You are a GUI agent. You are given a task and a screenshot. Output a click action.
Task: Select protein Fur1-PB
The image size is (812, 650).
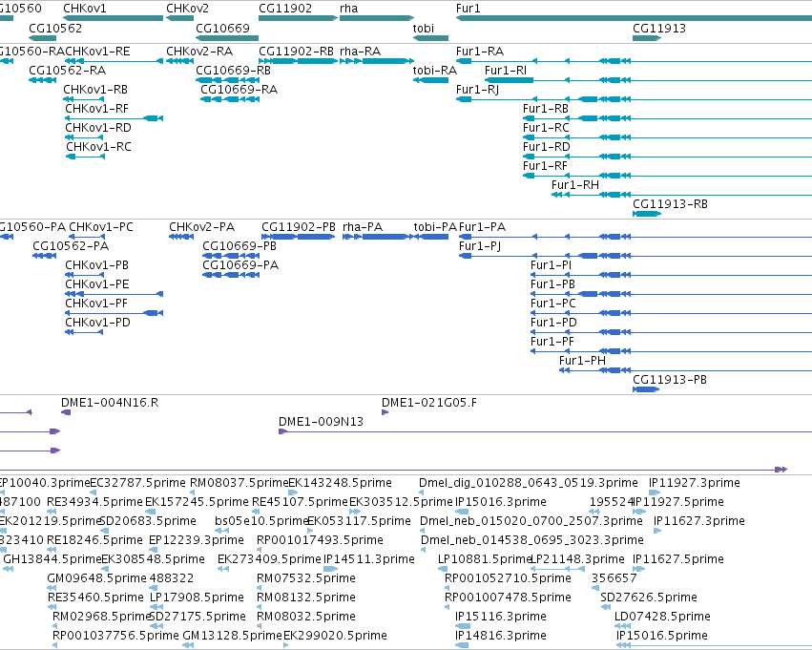click(552, 284)
